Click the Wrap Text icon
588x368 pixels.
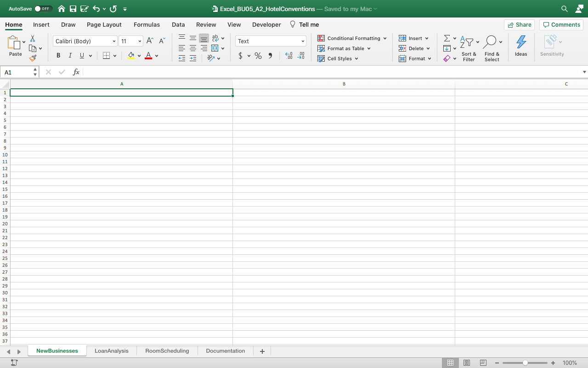pyautogui.click(x=215, y=38)
